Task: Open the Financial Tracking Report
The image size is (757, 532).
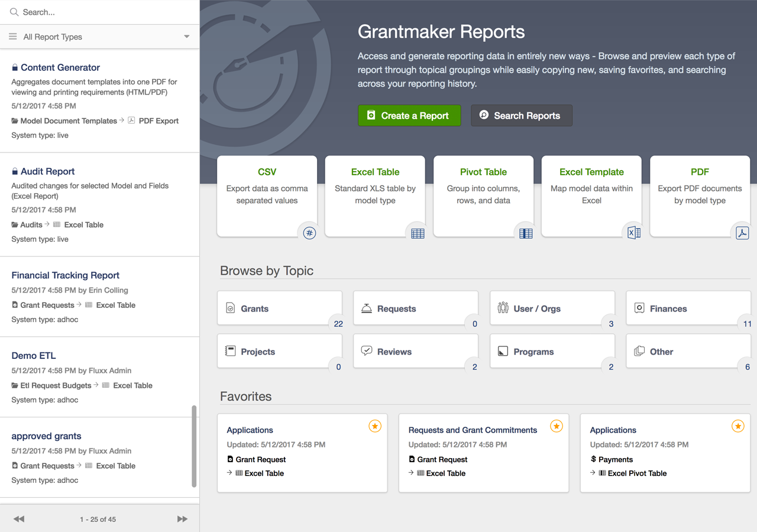Action: (x=66, y=275)
